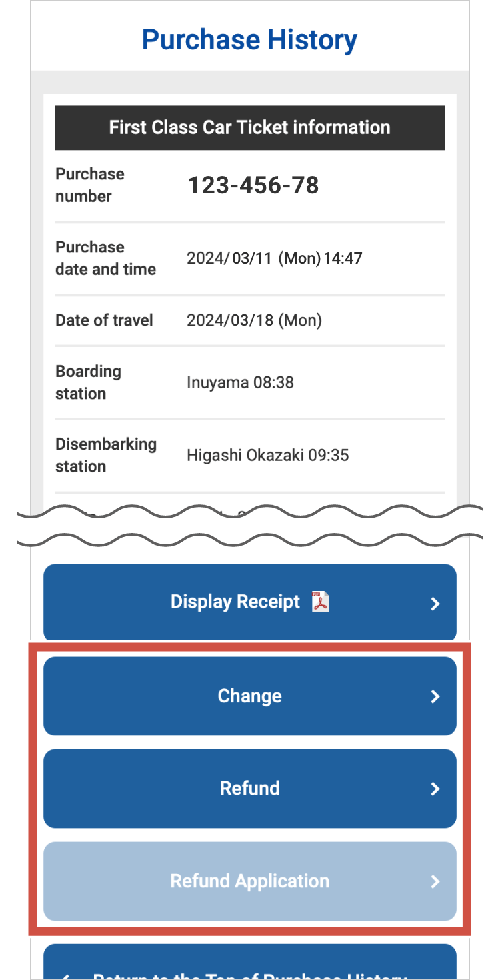Image resolution: width=500 pixels, height=980 pixels.
Task: Click purchase date 2024/03/11 (Mon) 14:47
Action: pyautogui.click(x=274, y=258)
